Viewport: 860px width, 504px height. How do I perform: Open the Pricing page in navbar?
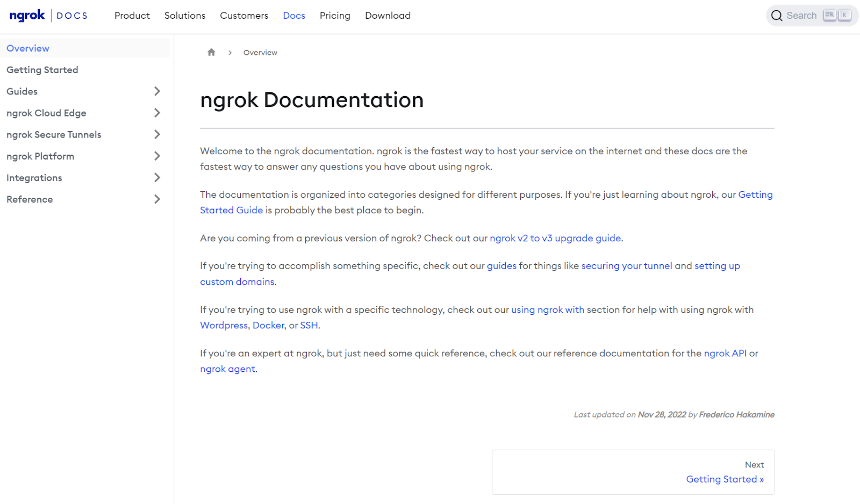pyautogui.click(x=334, y=16)
